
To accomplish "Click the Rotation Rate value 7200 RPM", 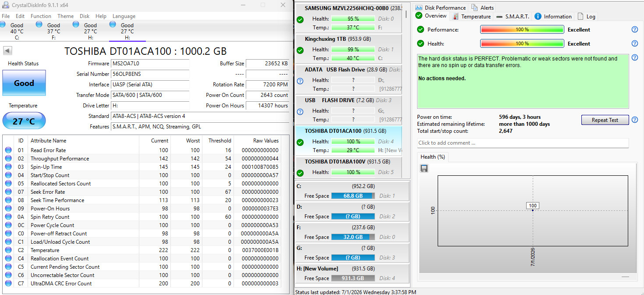I will pos(267,85).
